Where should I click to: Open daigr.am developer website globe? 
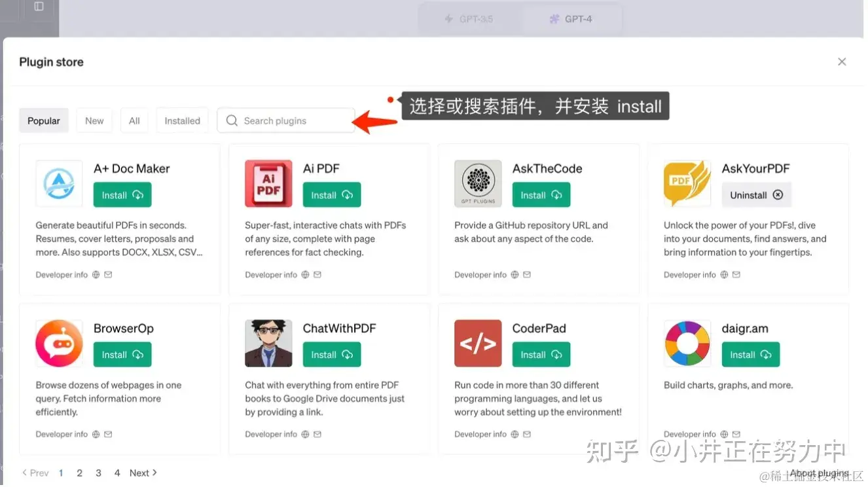pyautogui.click(x=724, y=435)
